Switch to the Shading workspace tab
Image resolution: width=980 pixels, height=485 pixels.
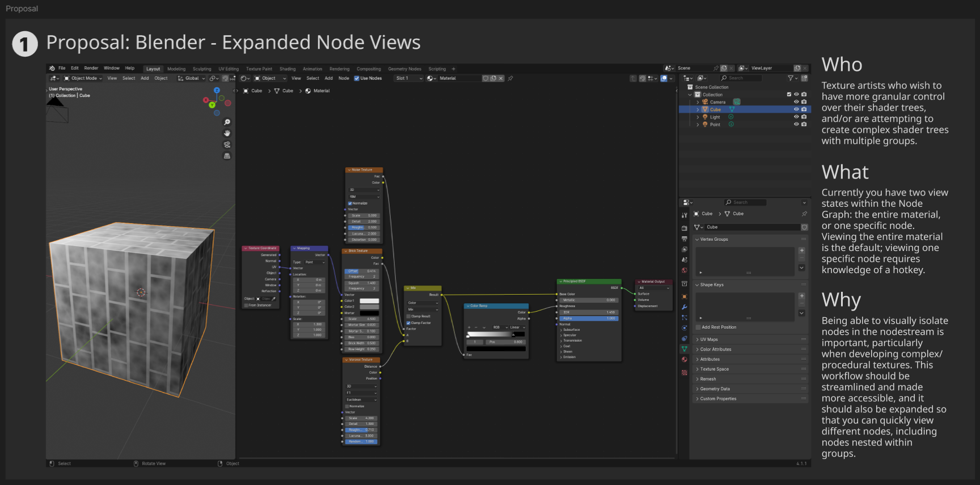click(287, 69)
